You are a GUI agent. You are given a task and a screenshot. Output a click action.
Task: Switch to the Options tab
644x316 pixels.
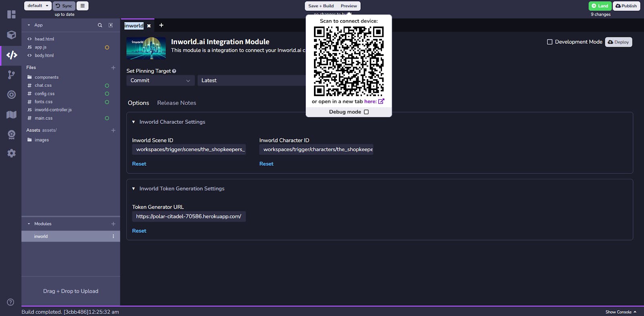[138, 103]
